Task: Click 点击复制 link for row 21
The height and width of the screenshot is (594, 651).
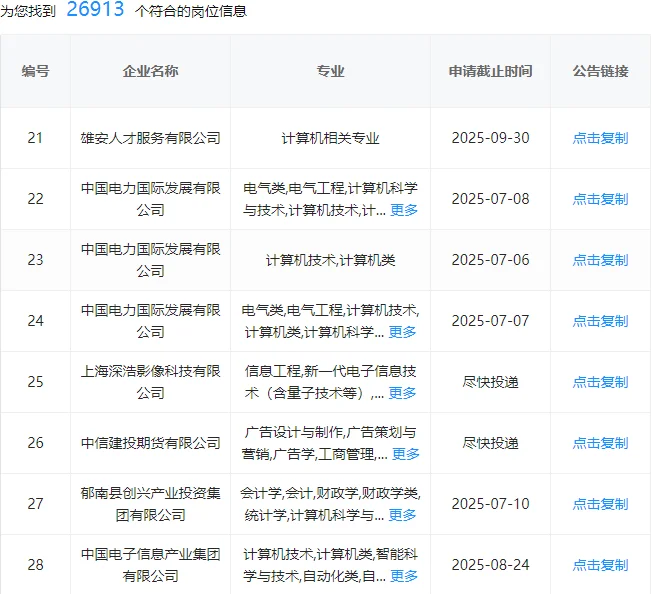Action: (x=600, y=138)
